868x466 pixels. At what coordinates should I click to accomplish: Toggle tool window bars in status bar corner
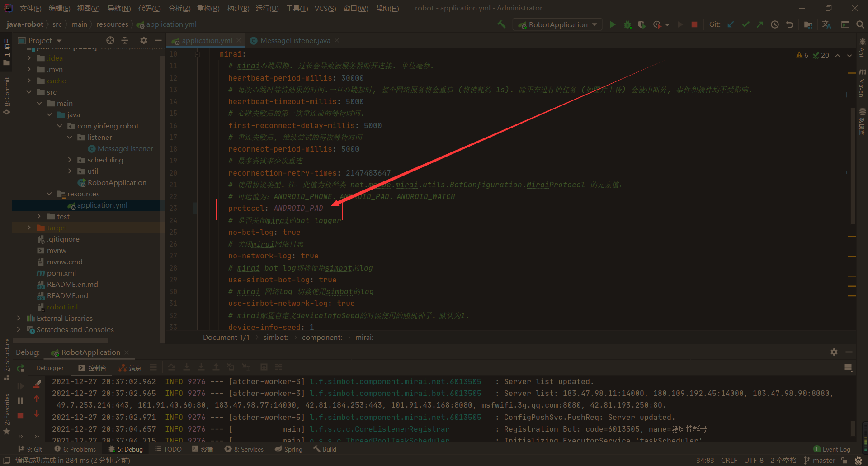point(7,460)
